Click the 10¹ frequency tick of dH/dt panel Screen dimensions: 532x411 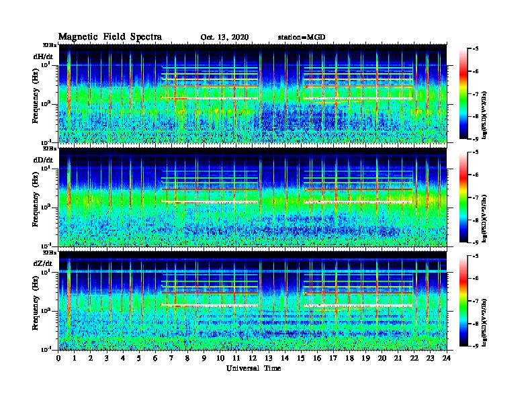[x=46, y=64]
